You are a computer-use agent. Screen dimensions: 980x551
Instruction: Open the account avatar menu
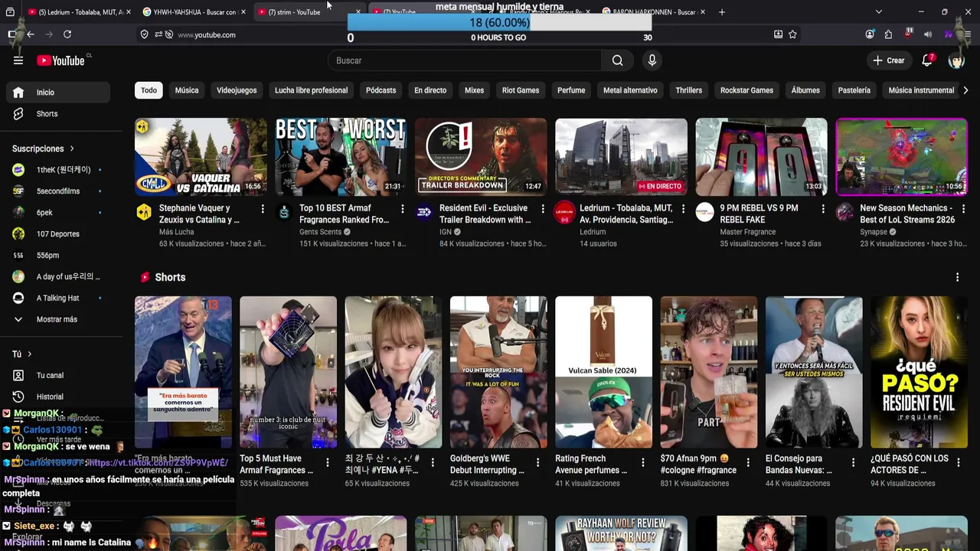(x=956, y=60)
